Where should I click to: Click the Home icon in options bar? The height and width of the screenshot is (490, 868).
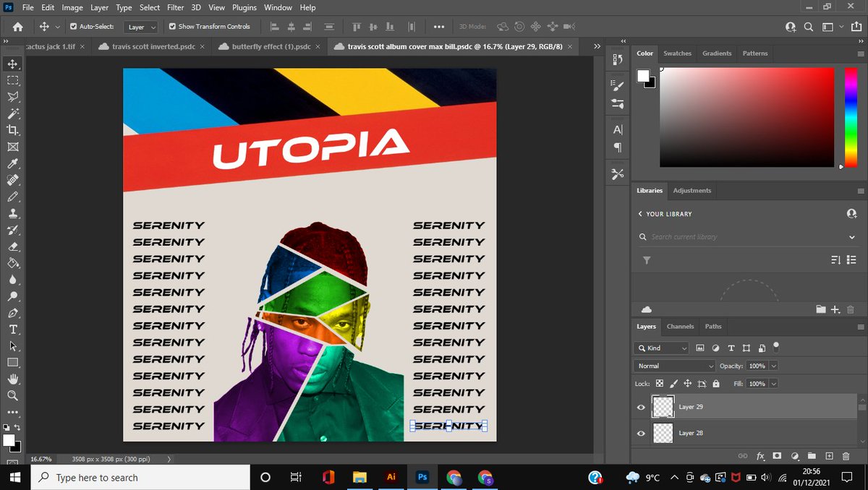(x=17, y=27)
